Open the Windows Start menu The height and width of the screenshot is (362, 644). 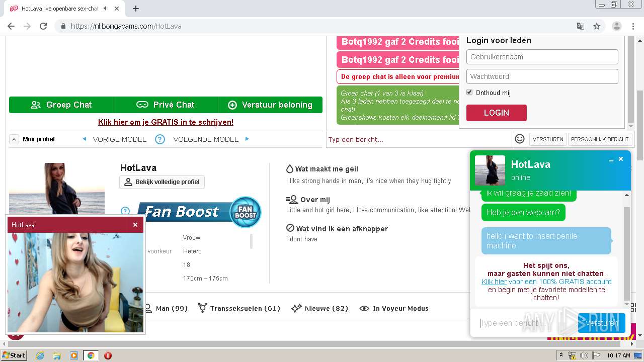(x=14, y=355)
